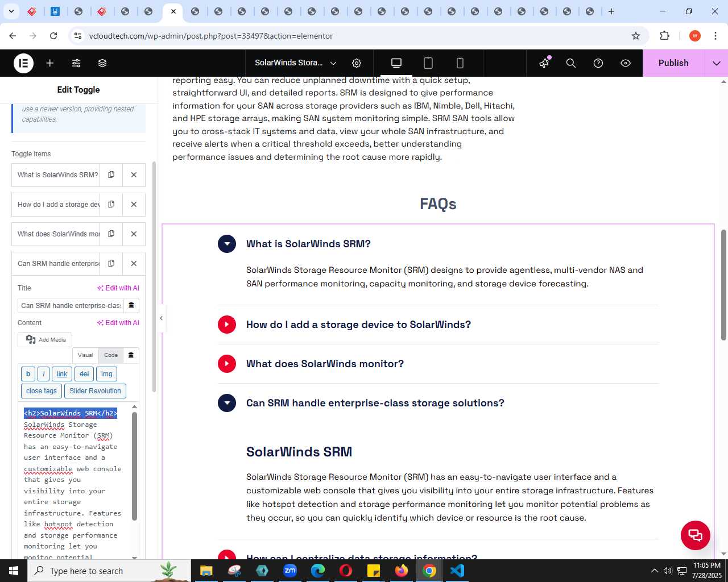Image resolution: width=728 pixels, height=582 pixels.
Task: Remove the 'What is SolarWinds SRM?' item
Action: (x=134, y=175)
